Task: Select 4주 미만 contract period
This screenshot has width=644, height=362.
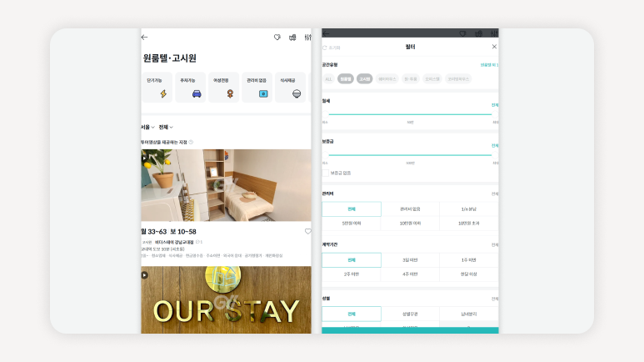Action: tap(410, 274)
